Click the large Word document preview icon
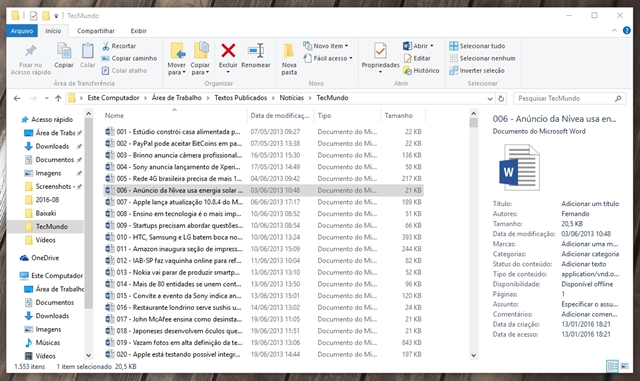This screenshot has height=381, width=640. [519, 167]
